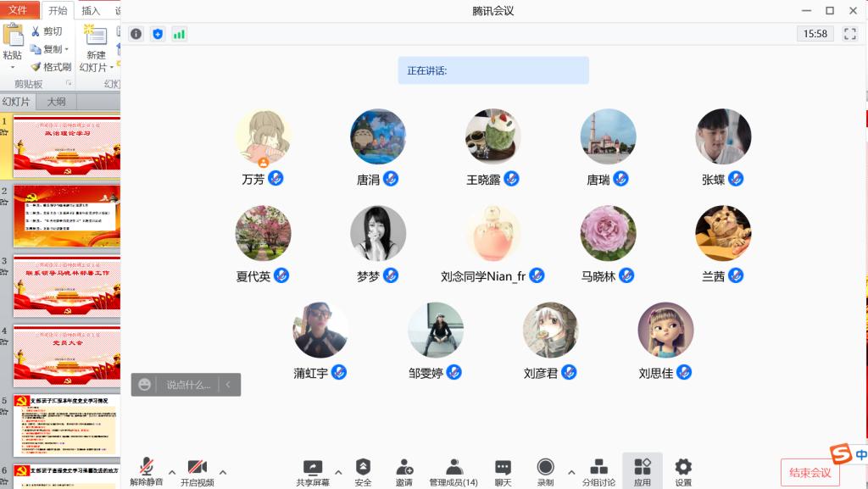The width and height of the screenshot is (868, 489).
Task: Click the mic icon next to 马晓林
Action: [626, 275]
